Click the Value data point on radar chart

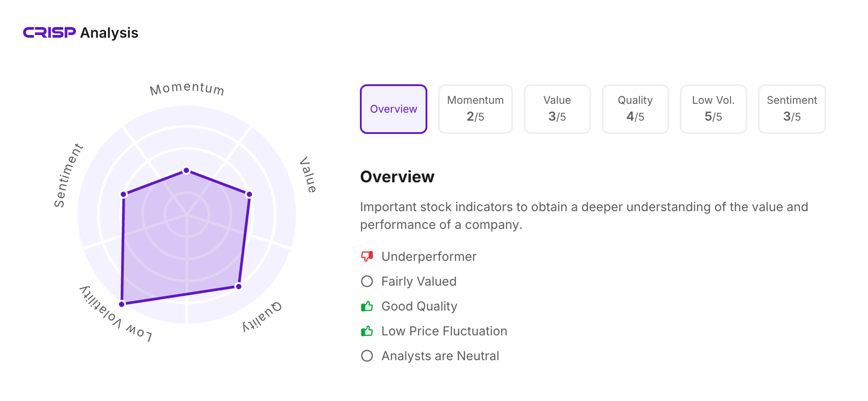(249, 194)
